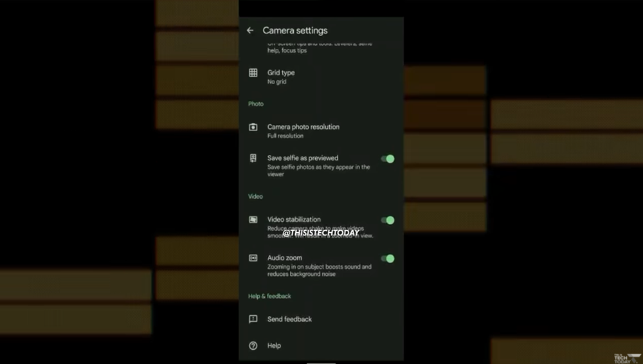Click the Save selfie as previewed icon

[253, 158]
